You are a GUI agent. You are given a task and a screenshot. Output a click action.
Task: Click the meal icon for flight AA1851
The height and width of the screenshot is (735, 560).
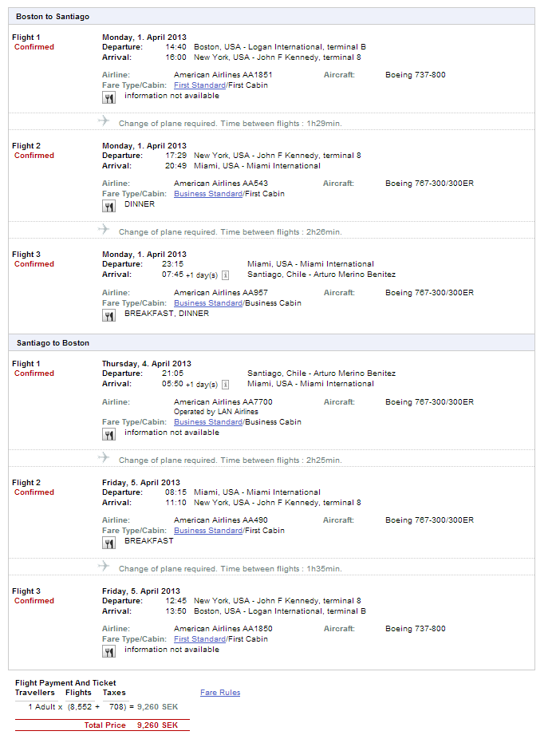109,97
